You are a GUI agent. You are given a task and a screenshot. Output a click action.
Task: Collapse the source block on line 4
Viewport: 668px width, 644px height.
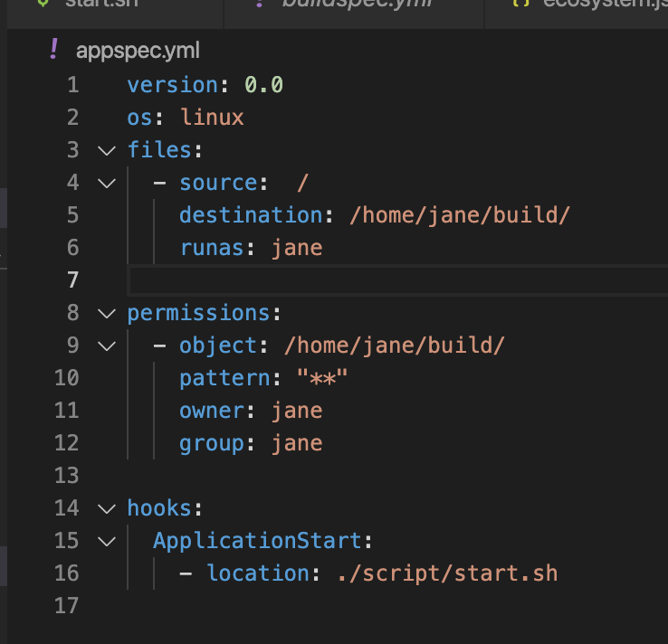(x=107, y=184)
